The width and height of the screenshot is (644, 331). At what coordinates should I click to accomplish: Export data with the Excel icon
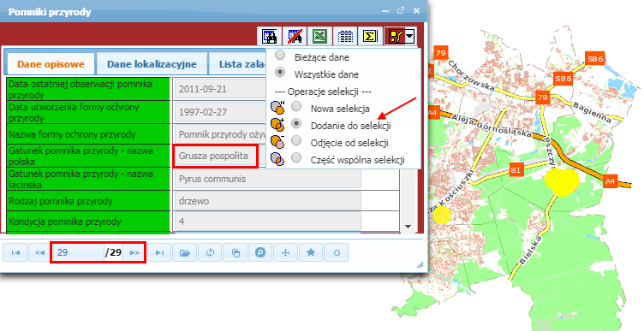click(x=320, y=36)
